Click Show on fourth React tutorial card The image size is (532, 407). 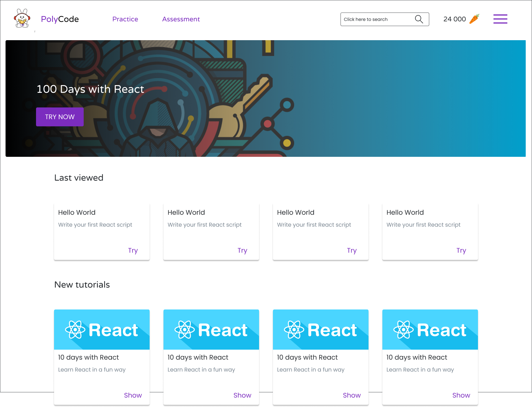[461, 395]
